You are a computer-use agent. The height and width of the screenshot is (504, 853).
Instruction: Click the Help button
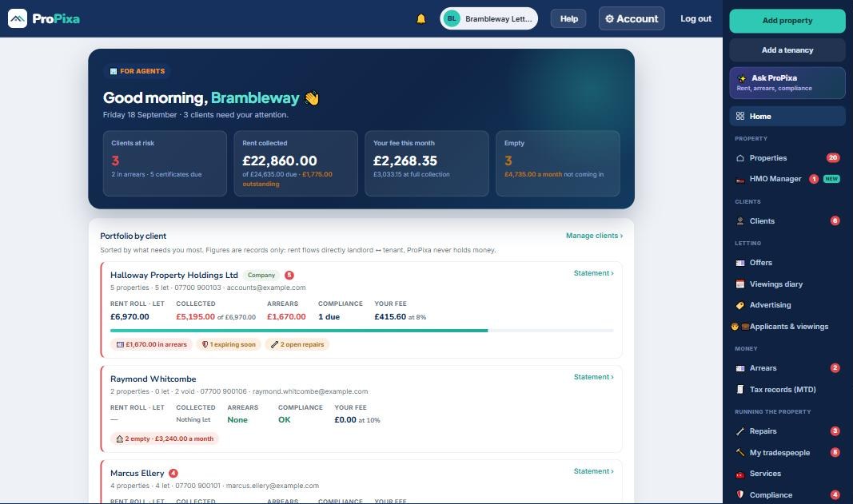pyautogui.click(x=568, y=18)
